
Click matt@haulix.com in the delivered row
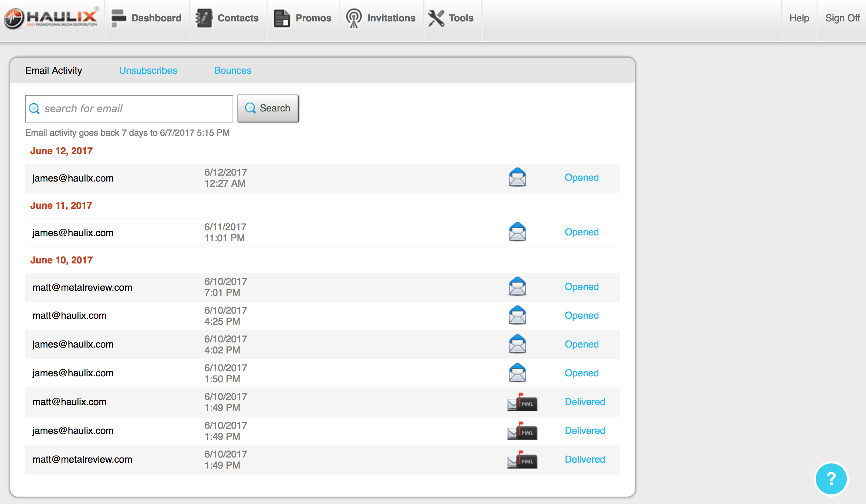(69, 402)
